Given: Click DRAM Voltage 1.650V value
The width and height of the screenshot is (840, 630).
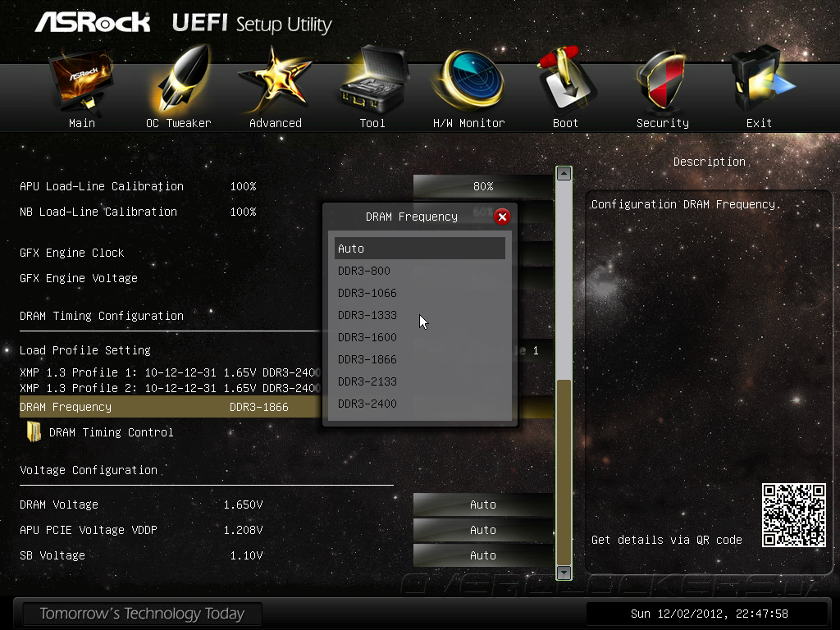Looking at the screenshot, I should (243, 504).
